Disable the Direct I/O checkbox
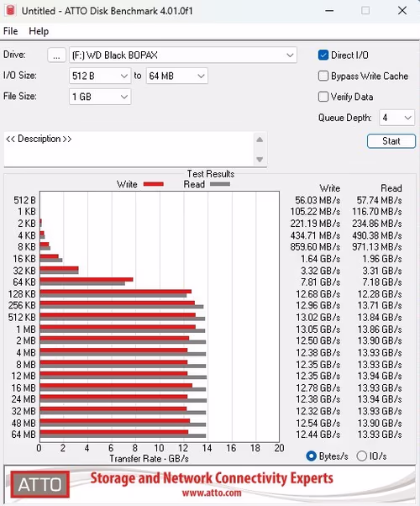 (323, 55)
